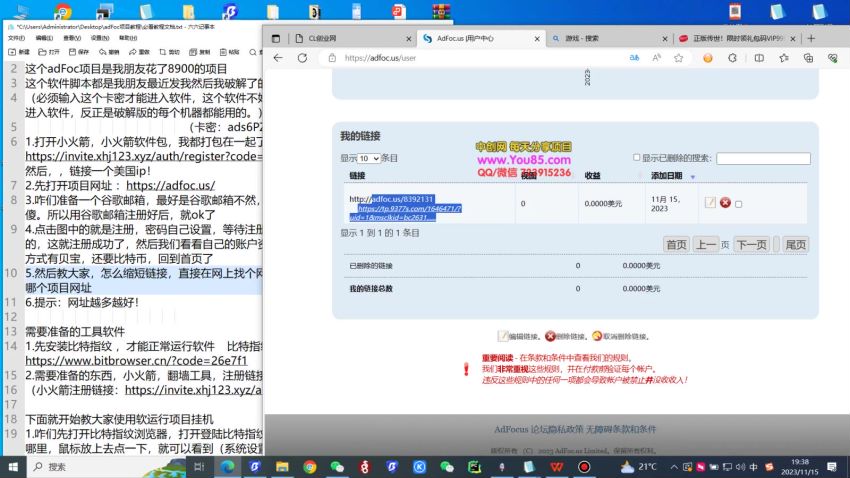Click the Undo button in notepad toolbar
The width and height of the screenshot is (850, 478).
click(x=109, y=52)
